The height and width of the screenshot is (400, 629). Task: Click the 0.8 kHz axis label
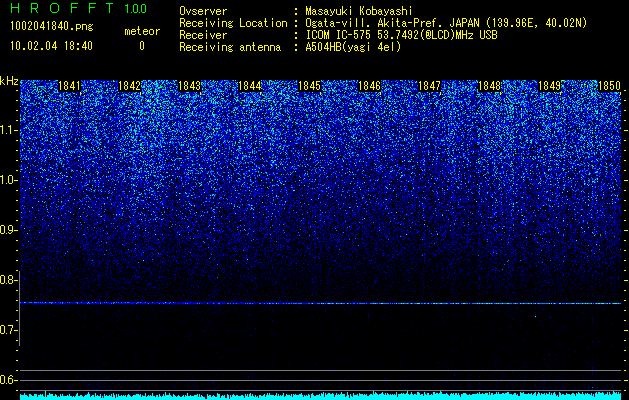point(9,280)
